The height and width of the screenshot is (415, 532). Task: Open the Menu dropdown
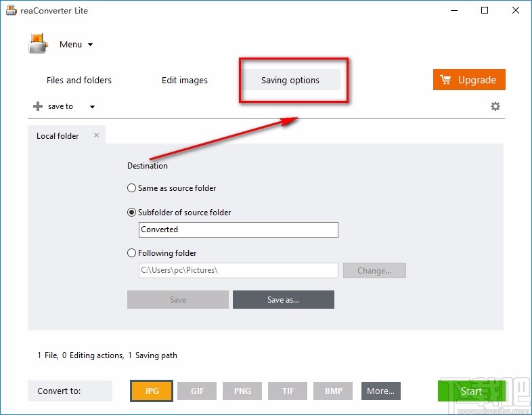click(76, 45)
